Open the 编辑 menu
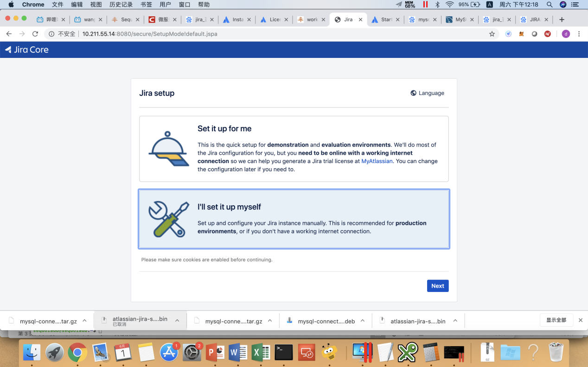 (x=77, y=5)
